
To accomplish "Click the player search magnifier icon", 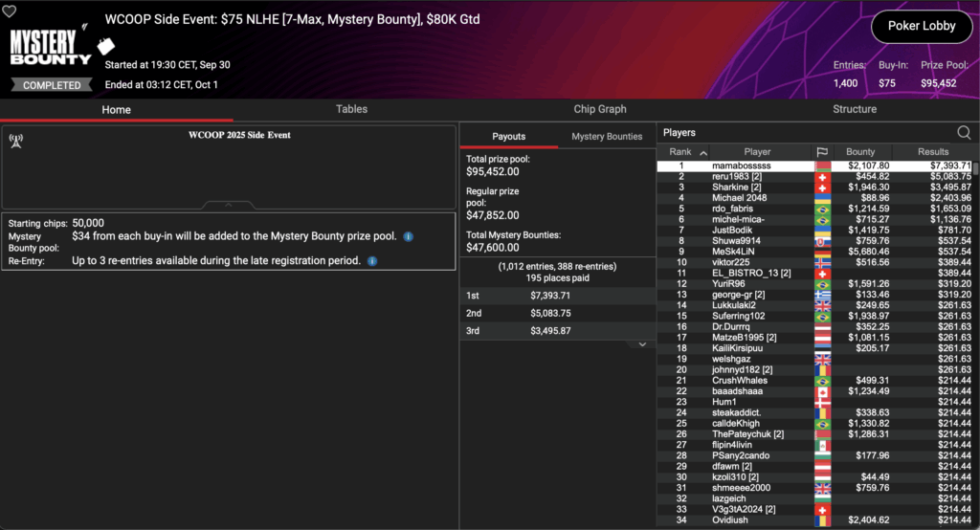I will click(x=964, y=133).
